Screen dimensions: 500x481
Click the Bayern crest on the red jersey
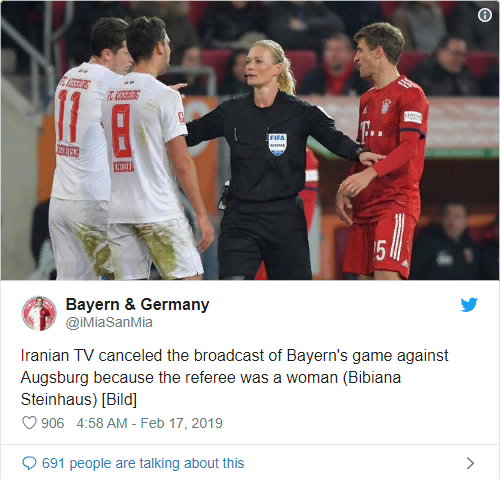coord(386,106)
